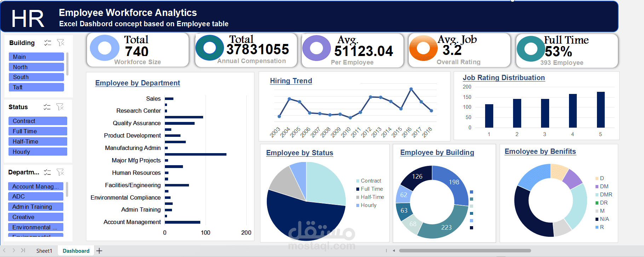
Task: Filter Status slicer by Full Time
Action: [38, 131]
